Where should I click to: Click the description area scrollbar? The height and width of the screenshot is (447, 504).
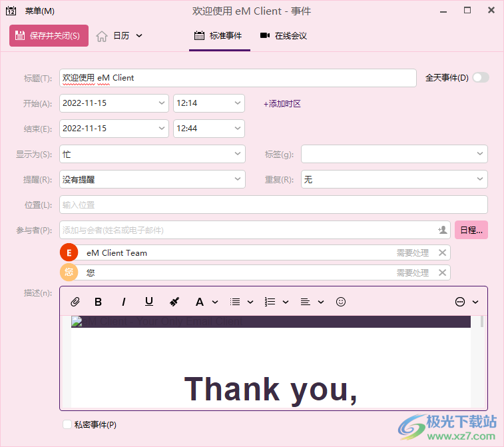482,322
